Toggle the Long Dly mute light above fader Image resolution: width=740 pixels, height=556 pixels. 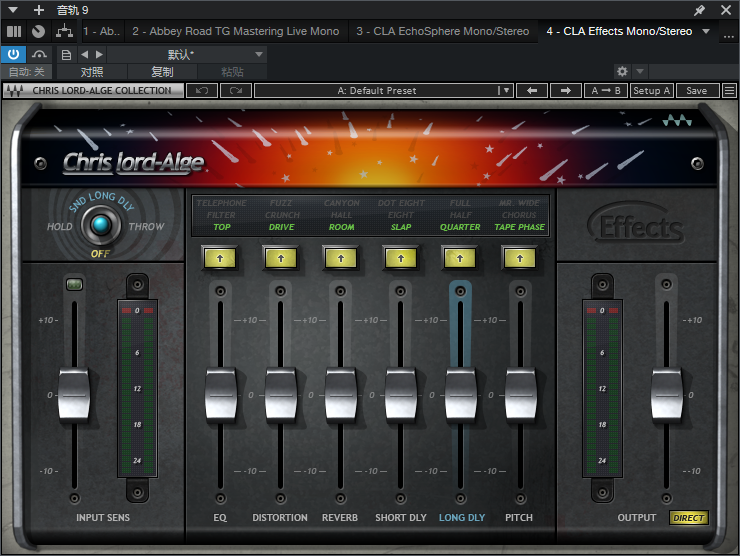461,292
